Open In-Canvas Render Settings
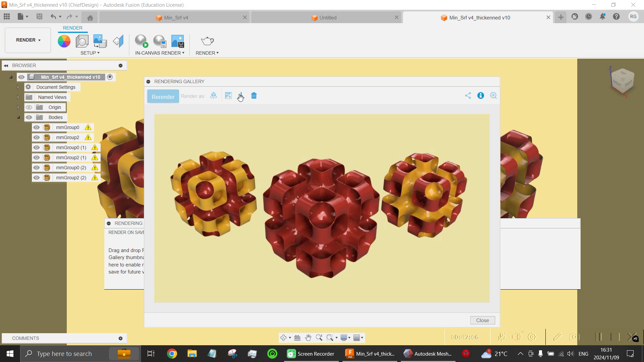Screen dimensions: 644x362 [160, 41]
